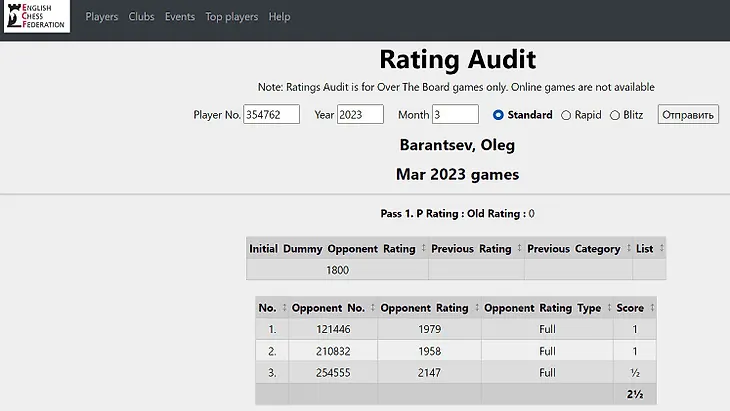Viewport: 730px width, 411px height.
Task: Select the Standard radio button
Action: tap(499, 115)
